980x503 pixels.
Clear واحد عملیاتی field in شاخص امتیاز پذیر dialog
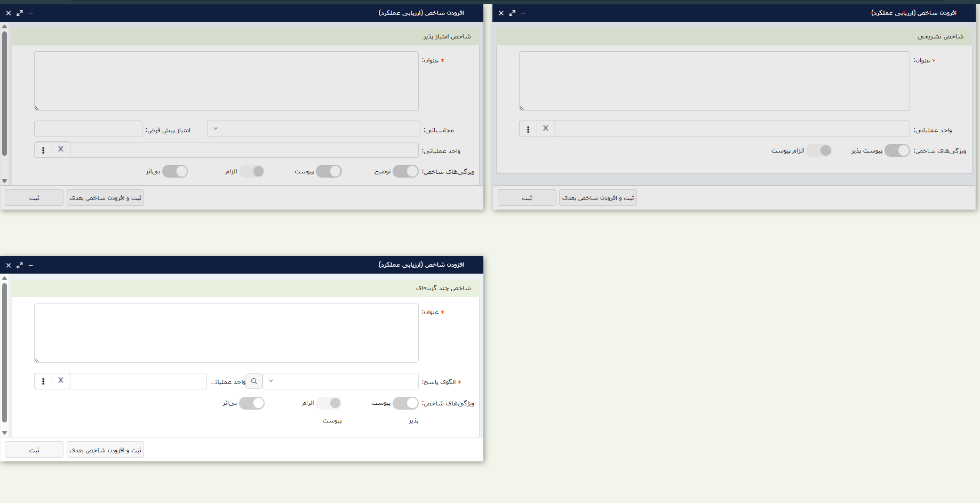[61, 150]
